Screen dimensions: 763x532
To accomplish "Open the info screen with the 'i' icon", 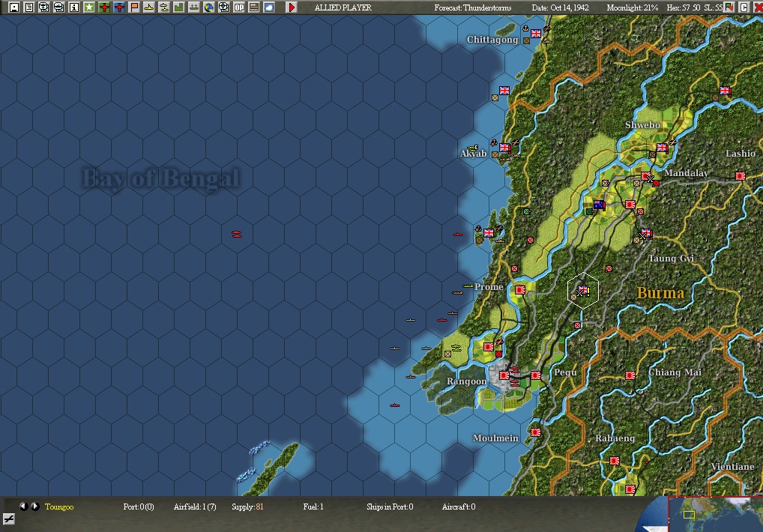I will (74, 7).
